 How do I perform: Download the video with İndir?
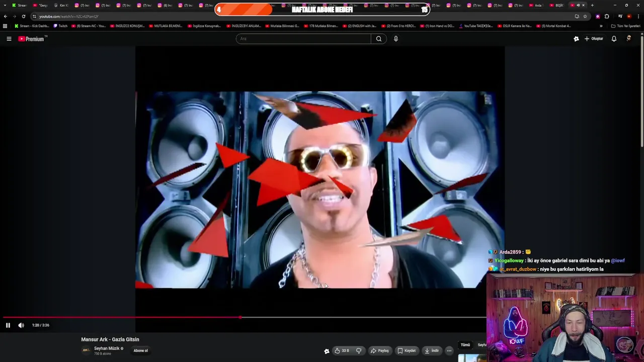tap(432, 351)
